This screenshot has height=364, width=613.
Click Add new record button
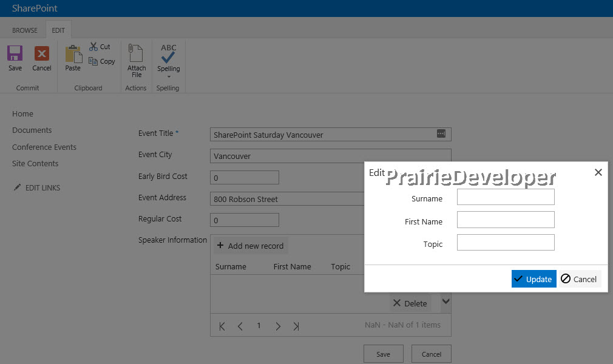[x=250, y=246]
